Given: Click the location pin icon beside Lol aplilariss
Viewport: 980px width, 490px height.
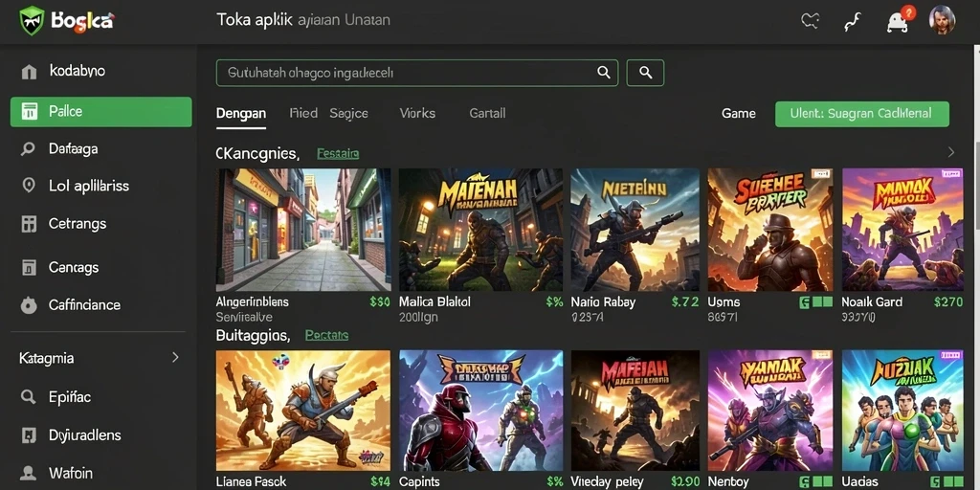Looking at the screenshot, I should (28, 186).
